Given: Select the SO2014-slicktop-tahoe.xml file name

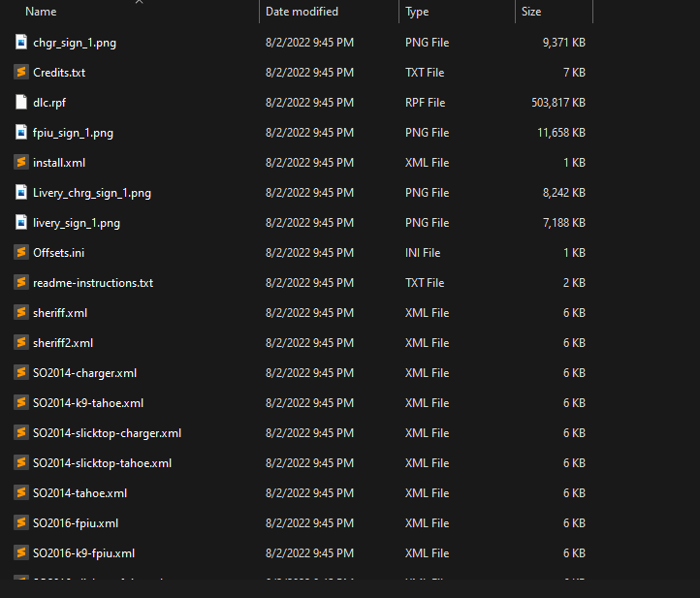Looking at the screenshot, I should 102,463.
